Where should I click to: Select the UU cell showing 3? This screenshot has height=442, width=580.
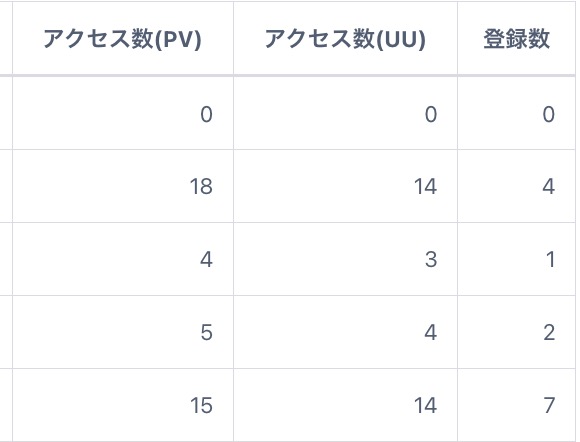[x=345, y=259]
